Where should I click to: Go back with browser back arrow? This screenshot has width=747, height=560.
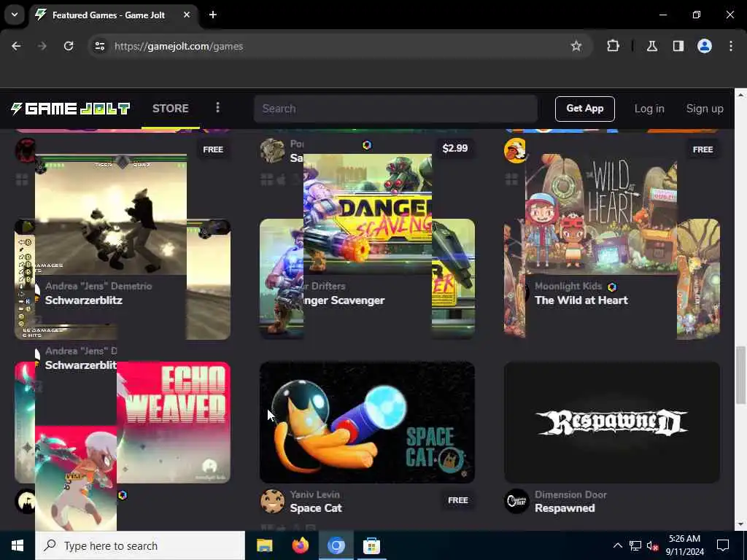coord(16,46)
